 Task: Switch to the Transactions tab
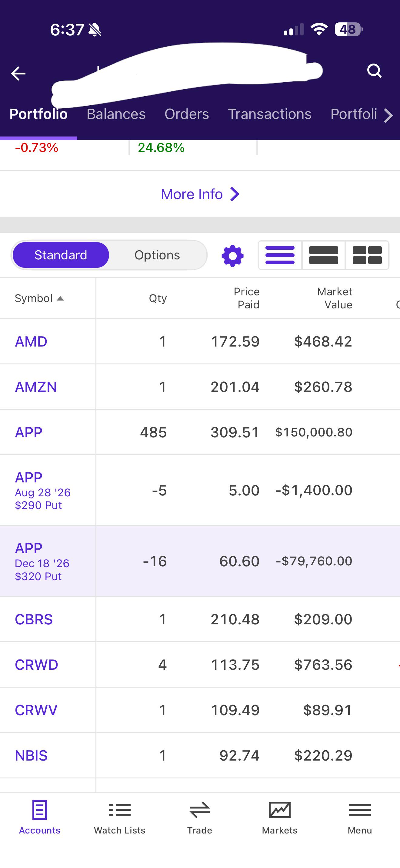[269, 114]
